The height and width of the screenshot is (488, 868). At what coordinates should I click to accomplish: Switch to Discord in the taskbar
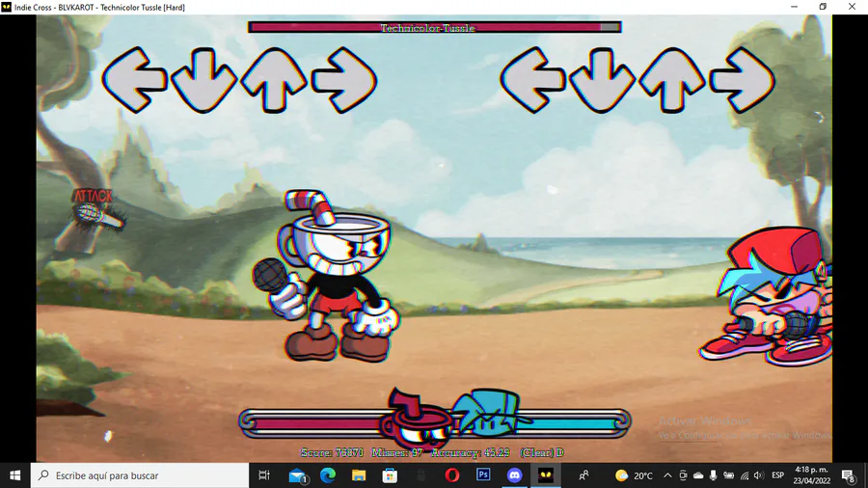coord(514,475)
